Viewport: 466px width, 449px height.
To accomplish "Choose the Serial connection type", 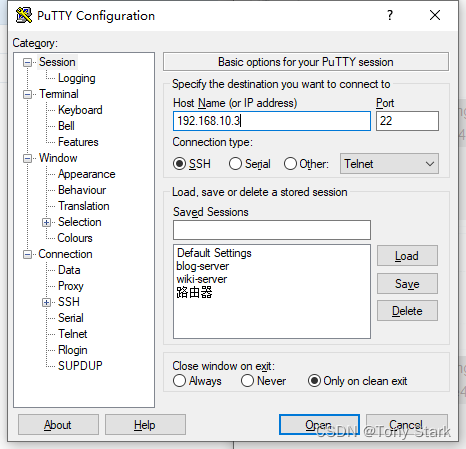I will click(x=235, y=164).
